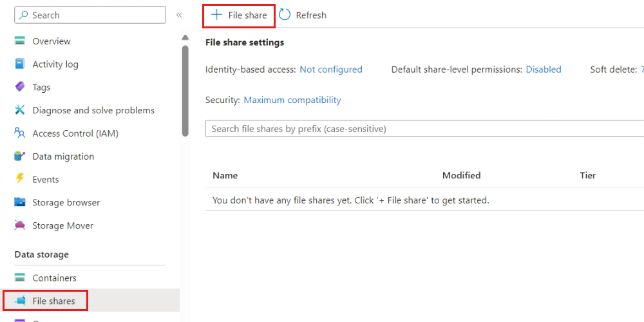Click the Data migration icon

click(x=20, y=156)
